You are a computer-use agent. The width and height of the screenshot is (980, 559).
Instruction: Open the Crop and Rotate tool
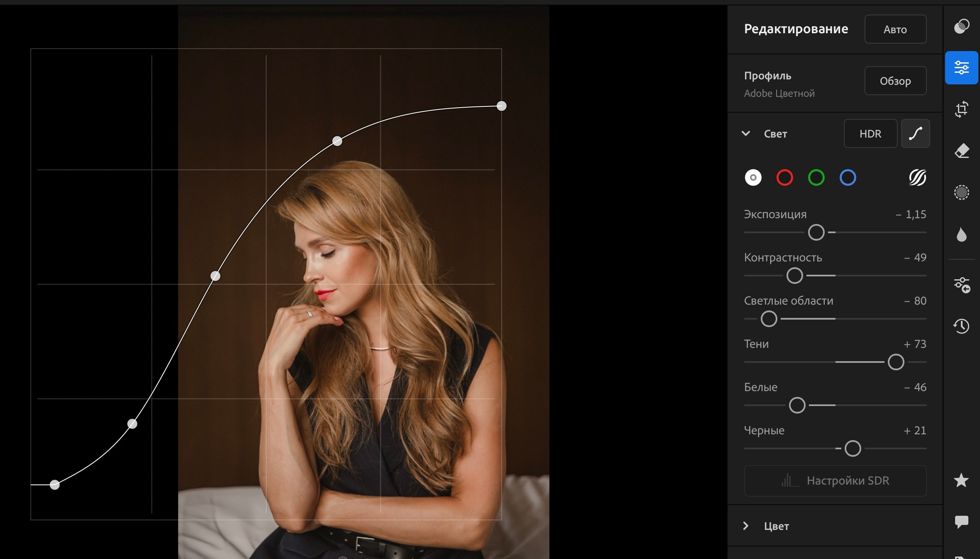coord(961,109)
